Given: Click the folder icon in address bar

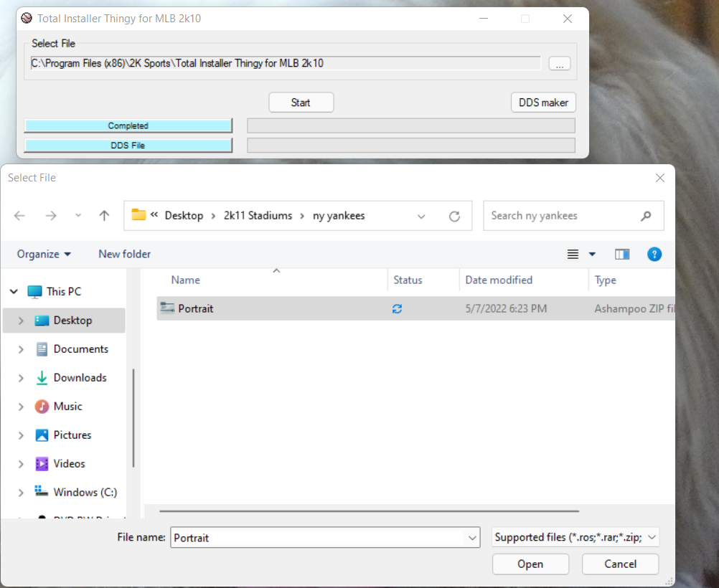Looking at the screenshot, I should (138, 214).
